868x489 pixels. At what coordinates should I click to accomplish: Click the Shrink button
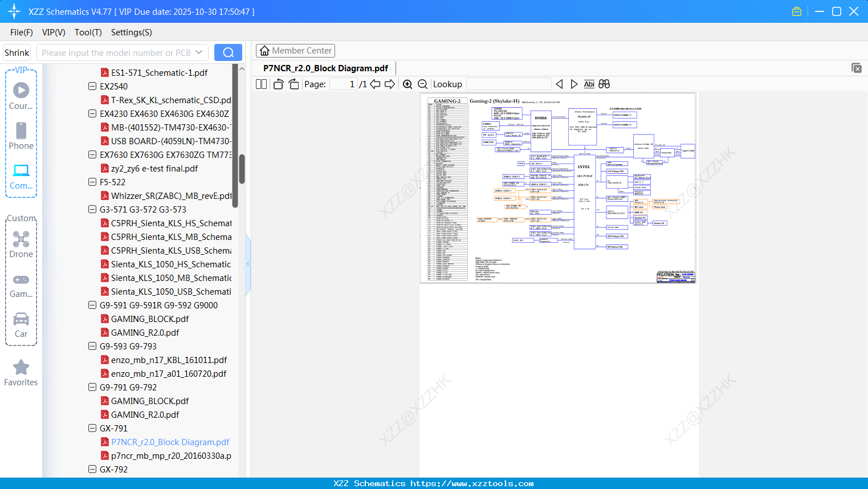(x=17, y=52)
